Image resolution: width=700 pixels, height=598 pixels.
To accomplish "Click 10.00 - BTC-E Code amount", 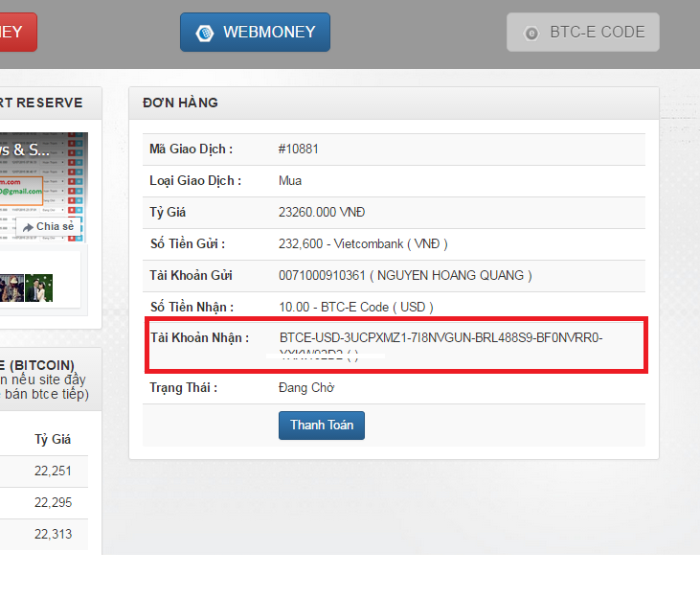I will [356, 307].
